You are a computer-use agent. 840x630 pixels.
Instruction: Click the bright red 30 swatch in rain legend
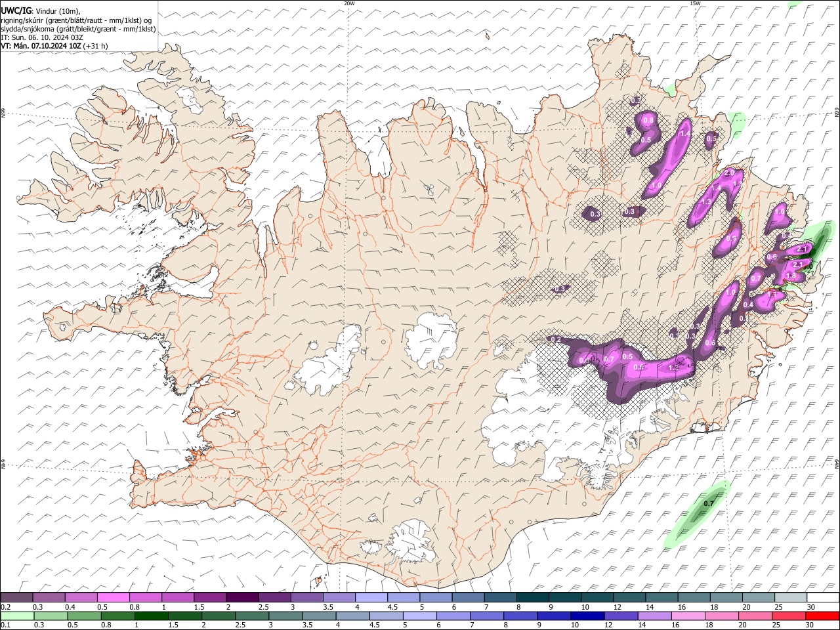tap(822, 616)
